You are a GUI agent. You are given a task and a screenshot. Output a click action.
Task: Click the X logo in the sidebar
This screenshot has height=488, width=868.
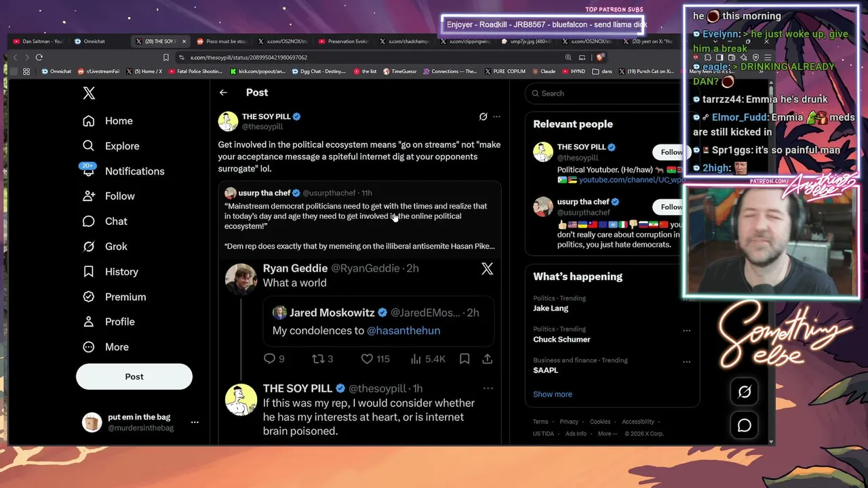[89, 94]
